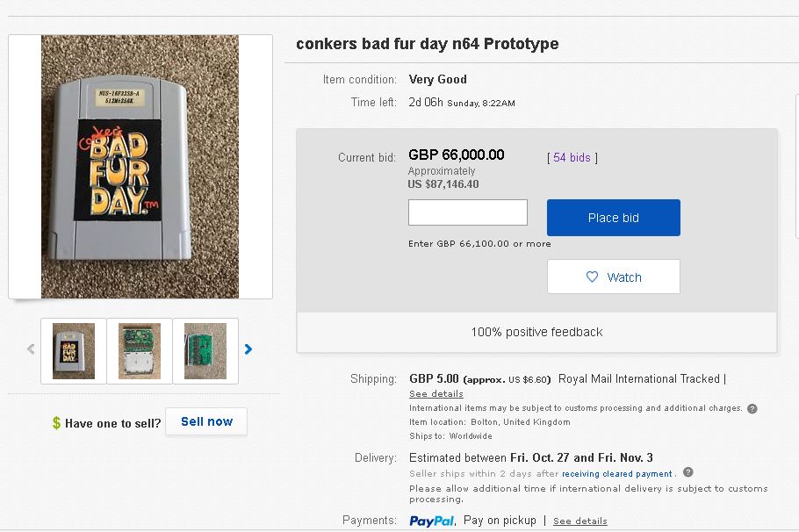Open See details next to Payments
This screenshot has height=532, width=799.
tap(580, 521)
